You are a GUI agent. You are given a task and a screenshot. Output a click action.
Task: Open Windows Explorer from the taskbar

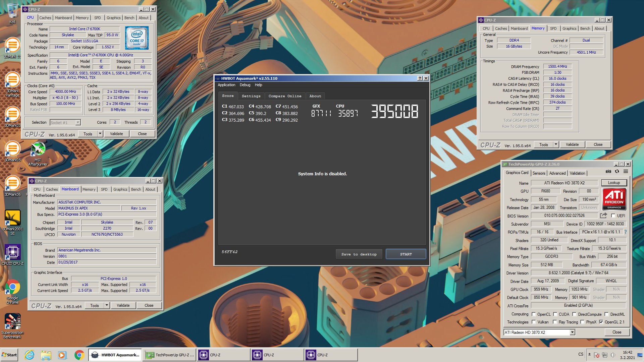point(46,355)
